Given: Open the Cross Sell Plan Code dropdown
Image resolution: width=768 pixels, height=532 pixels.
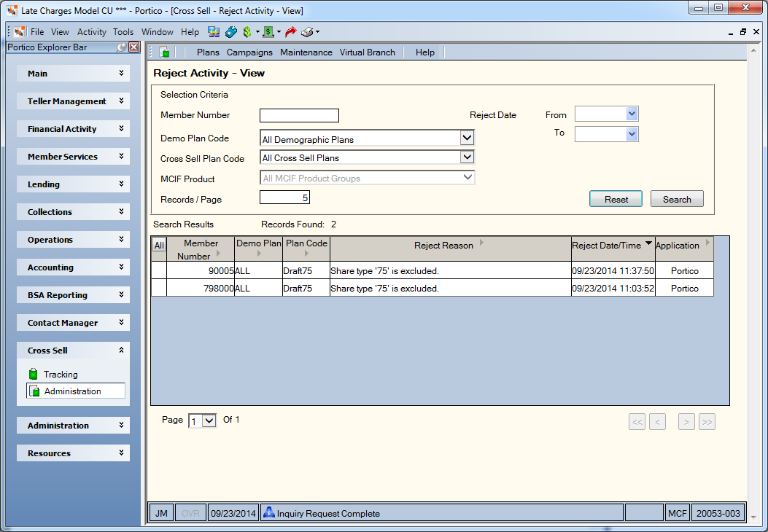Looking at the screenshot, I should [x=467, y=157].
